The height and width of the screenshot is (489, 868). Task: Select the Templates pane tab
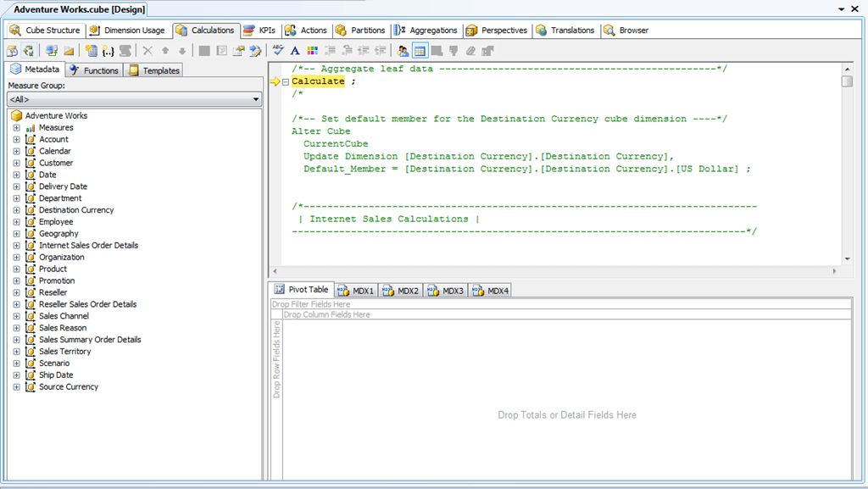coord(153,70)
